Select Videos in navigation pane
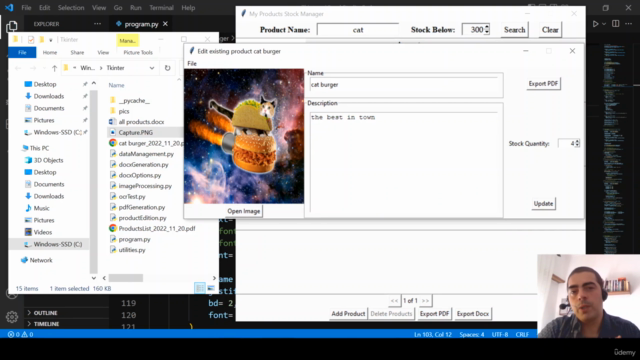640x360 pixels. pyautogui.click(x=42, y=232)
